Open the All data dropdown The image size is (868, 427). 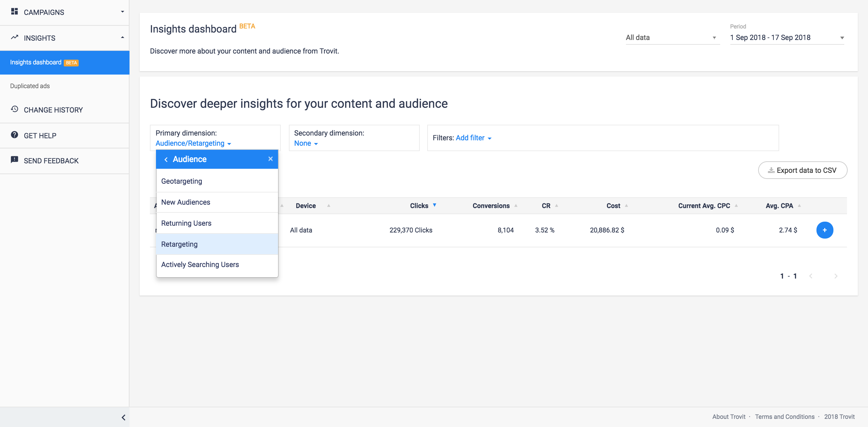(672, 38)
